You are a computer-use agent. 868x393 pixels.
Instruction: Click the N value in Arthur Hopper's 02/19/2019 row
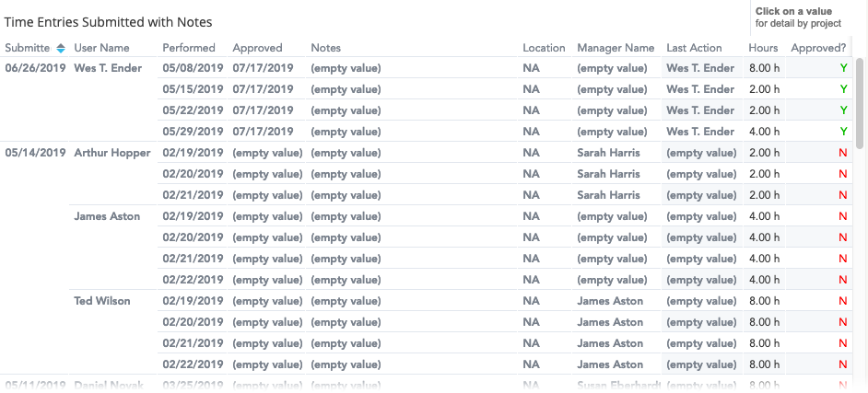[843, 153]
